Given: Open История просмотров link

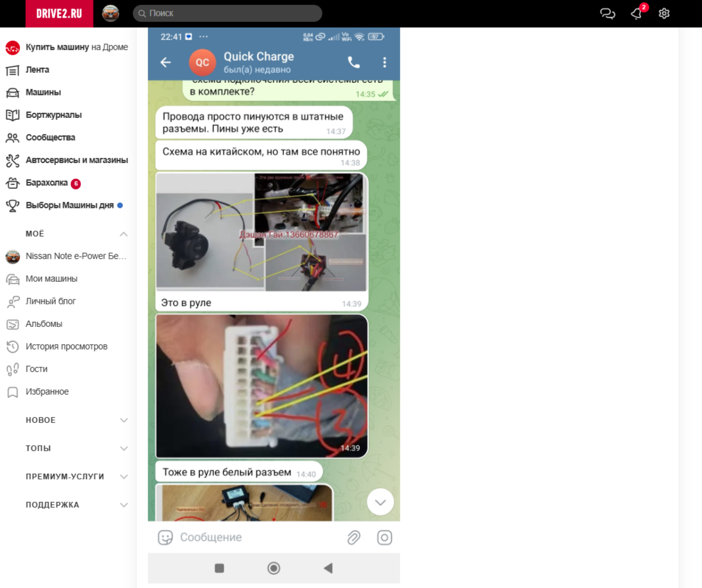Looking at the screenshot, I should point(66,346).
